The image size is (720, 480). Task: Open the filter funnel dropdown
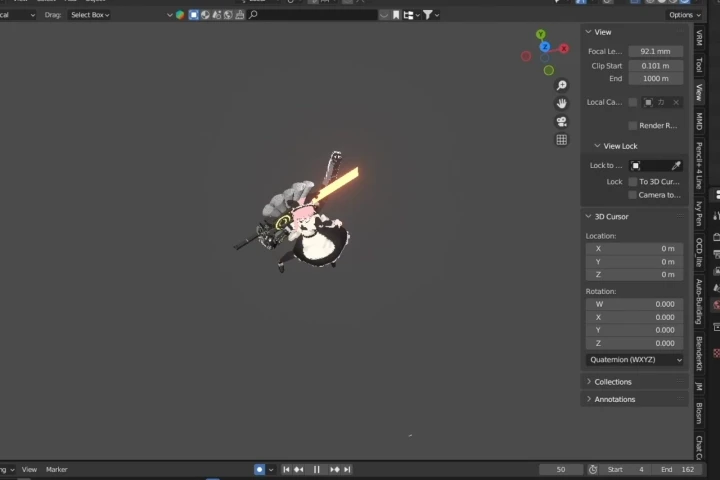click(x=431, y=15)
